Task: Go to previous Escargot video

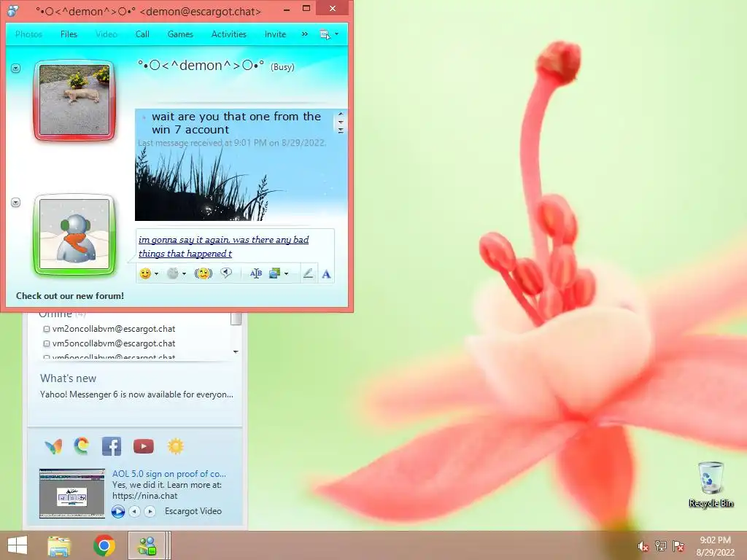Action: tap(134, 511)
